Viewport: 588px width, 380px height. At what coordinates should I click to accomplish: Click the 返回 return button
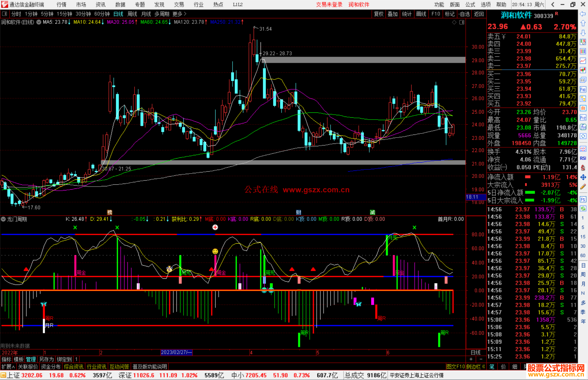[479, 14]
